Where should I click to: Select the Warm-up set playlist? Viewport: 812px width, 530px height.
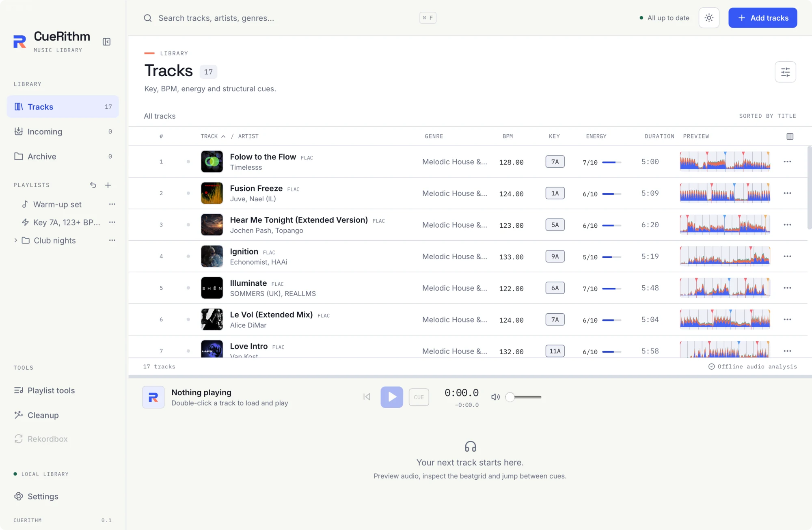pos(57,205)
